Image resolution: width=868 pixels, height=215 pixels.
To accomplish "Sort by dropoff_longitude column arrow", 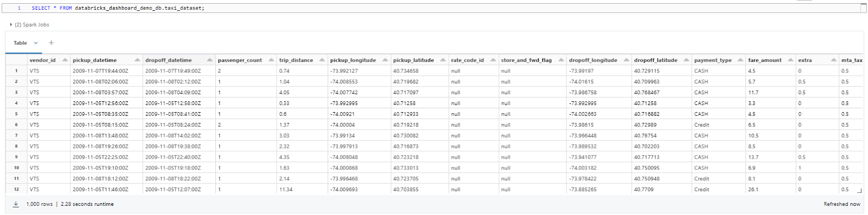I will click(627, 60).
